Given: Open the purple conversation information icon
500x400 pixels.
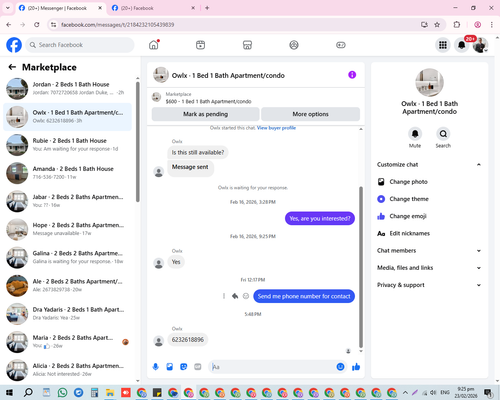Looking at the screenshot, I should pos(352,75).
